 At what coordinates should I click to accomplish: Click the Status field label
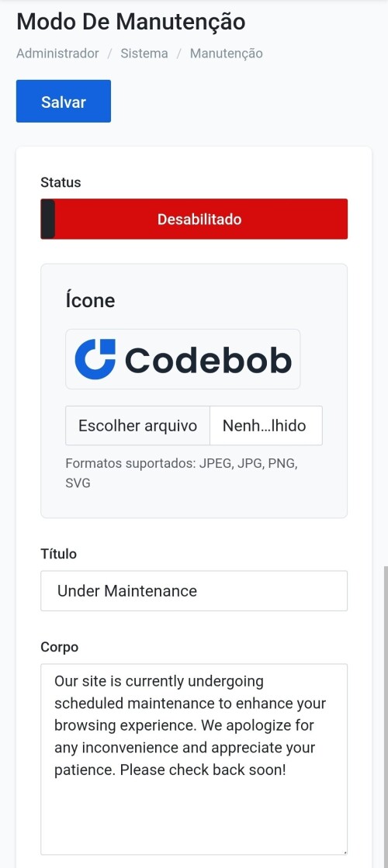[x=61, y=182]
